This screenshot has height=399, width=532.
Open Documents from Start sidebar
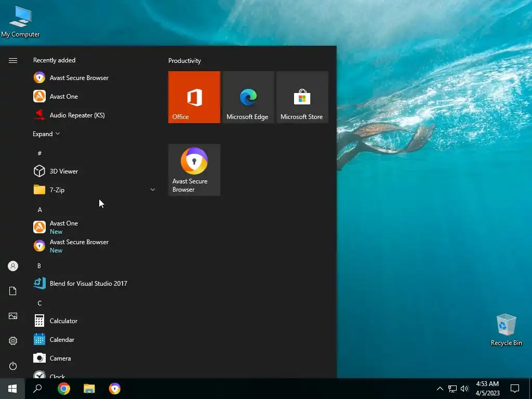pos(13,291)
